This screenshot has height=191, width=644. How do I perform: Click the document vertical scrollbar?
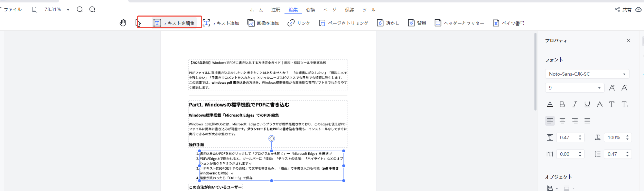pos(535,71)
